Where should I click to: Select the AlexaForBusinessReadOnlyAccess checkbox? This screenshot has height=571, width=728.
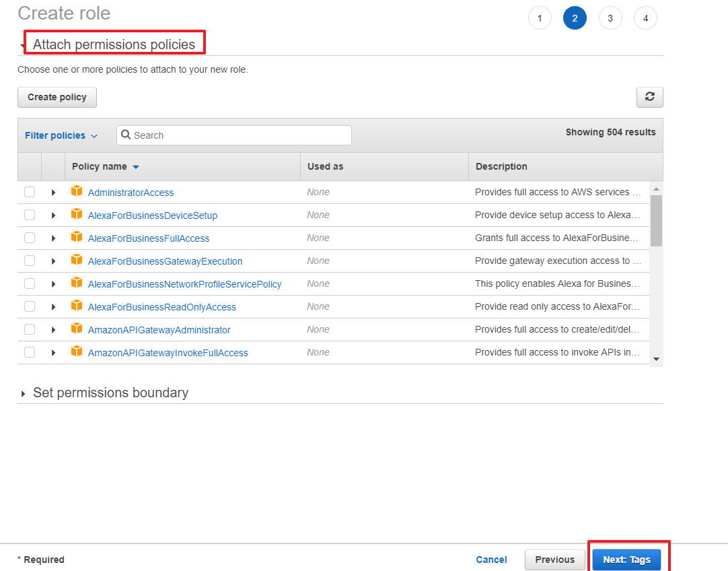(x=30, y=306)
